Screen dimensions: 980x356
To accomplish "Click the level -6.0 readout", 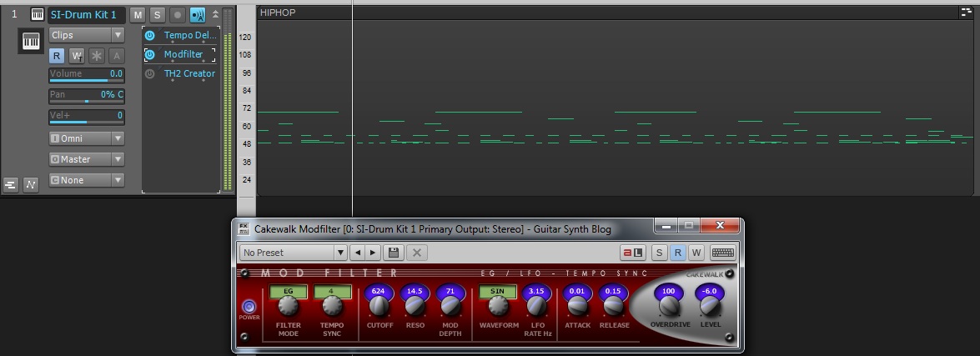I will (710, 291).
